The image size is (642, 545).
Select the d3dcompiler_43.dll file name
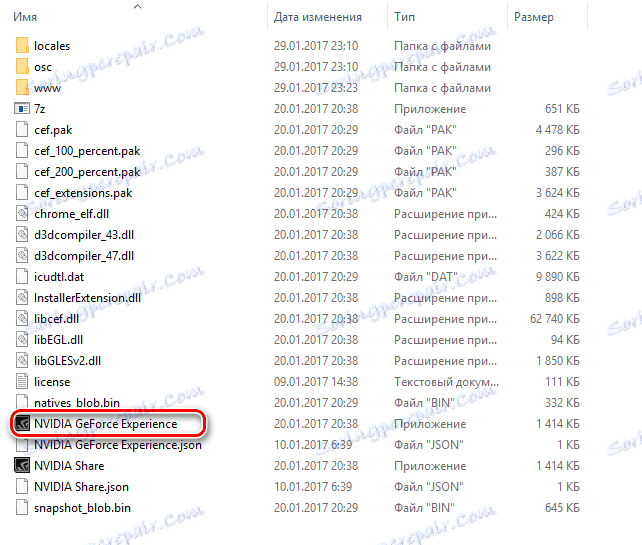pyautogui.click(x=84, y=235)
